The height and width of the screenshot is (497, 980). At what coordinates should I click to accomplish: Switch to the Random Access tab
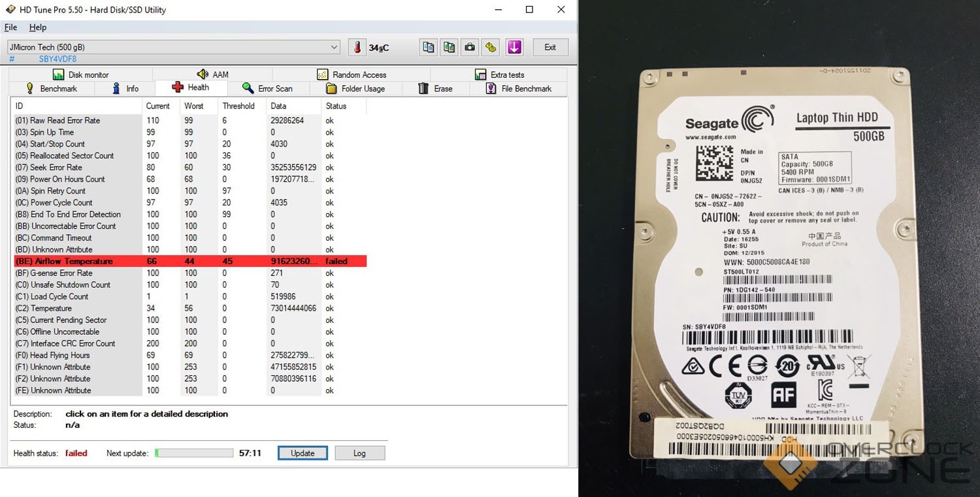[x=351, y=75]
